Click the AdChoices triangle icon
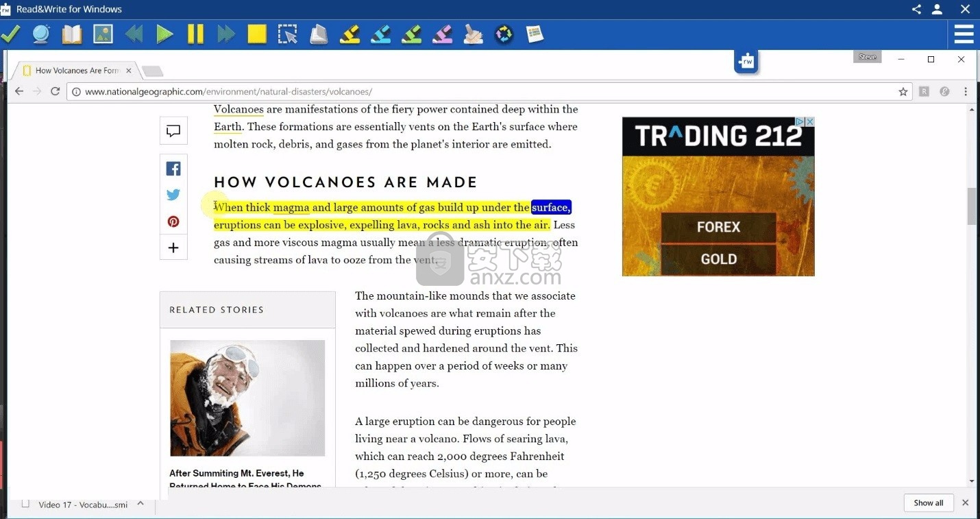Viewport: 980px width, 519px height. click(x=800, y=121)
